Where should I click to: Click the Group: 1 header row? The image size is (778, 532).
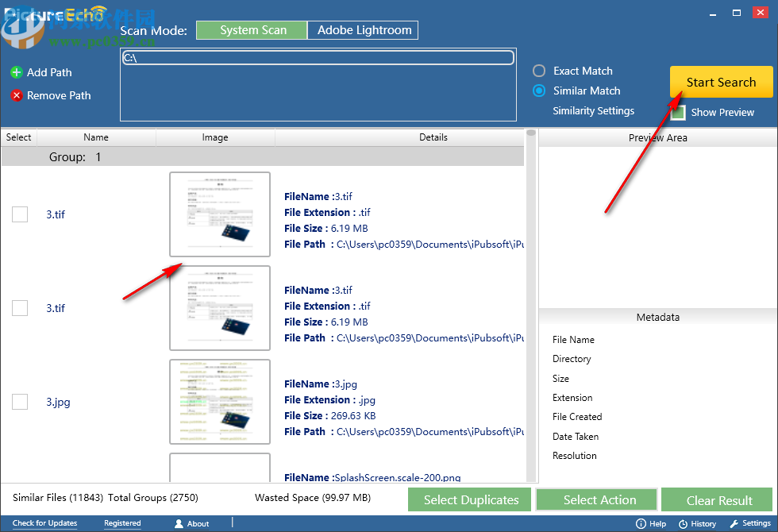click(x=263, y=157)
